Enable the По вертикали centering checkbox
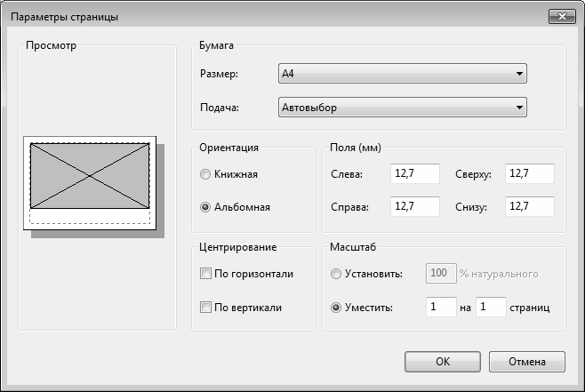 (x=205, y=308)
